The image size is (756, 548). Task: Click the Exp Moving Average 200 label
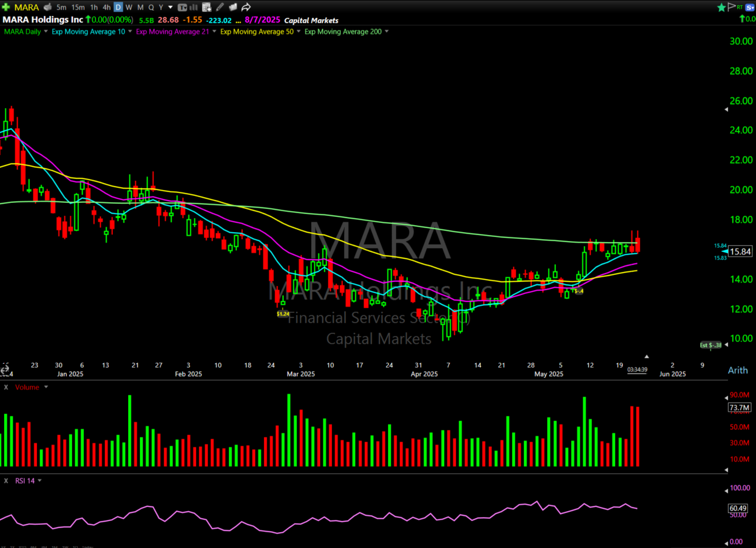[x=343, y=32]
